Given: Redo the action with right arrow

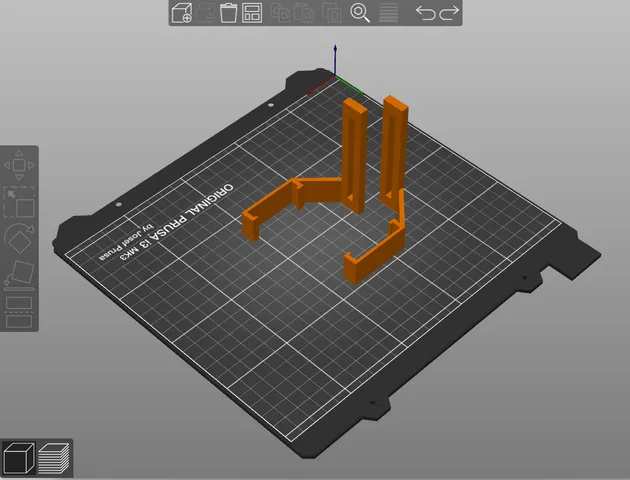Looking at the screenshot, I should coord(449,13).
